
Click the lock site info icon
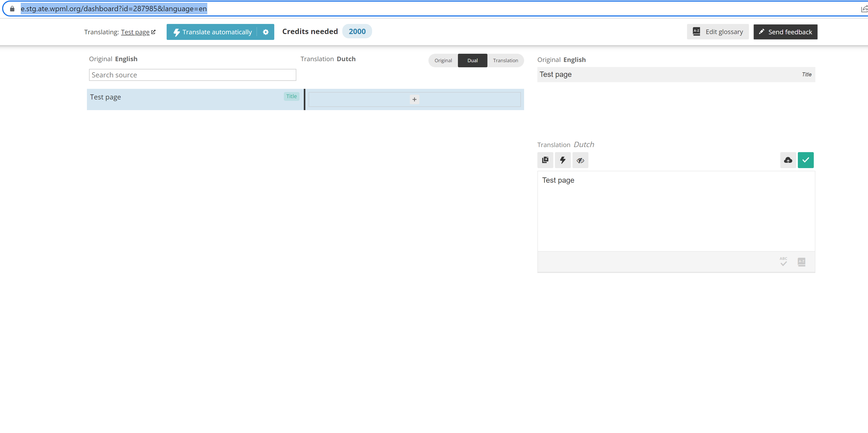pos(12,9)
